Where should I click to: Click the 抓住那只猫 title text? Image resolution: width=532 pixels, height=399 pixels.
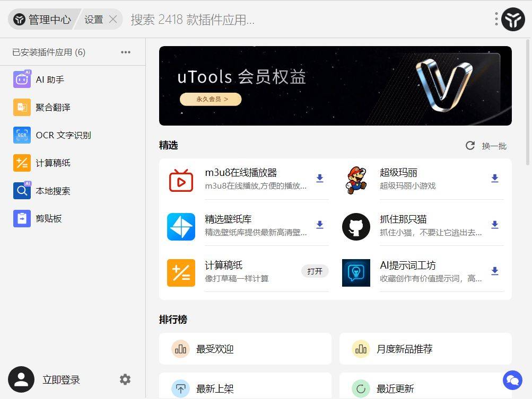point(404,219)
